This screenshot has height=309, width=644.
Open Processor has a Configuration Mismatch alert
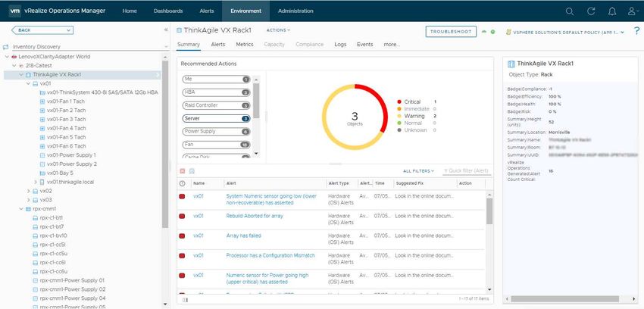[270, 256]
